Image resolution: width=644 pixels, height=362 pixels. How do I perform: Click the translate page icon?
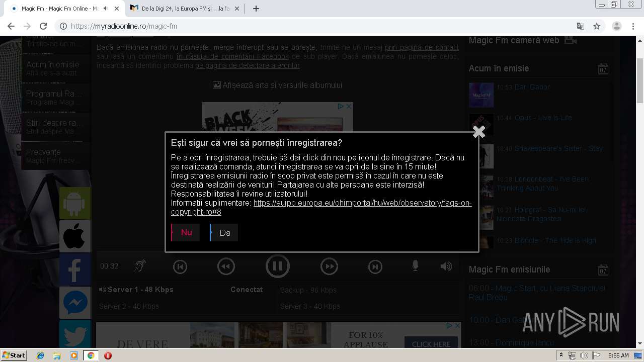[x=580, y=26]
